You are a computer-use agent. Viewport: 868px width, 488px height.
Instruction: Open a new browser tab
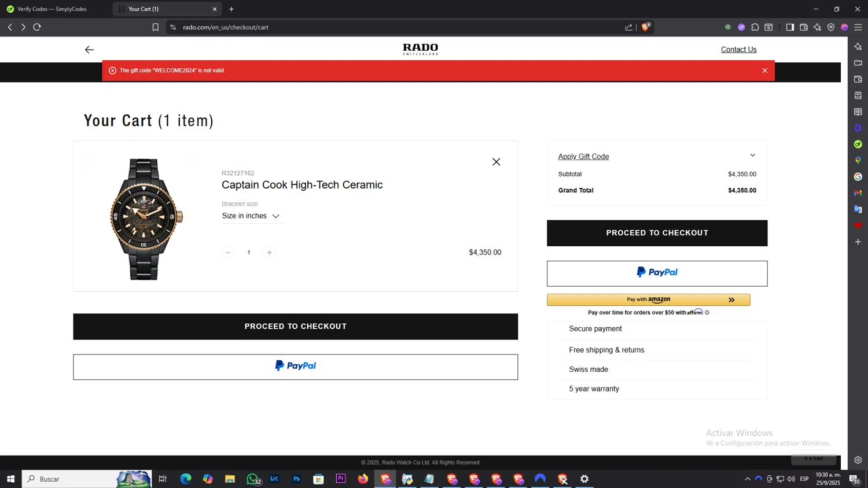231,9
